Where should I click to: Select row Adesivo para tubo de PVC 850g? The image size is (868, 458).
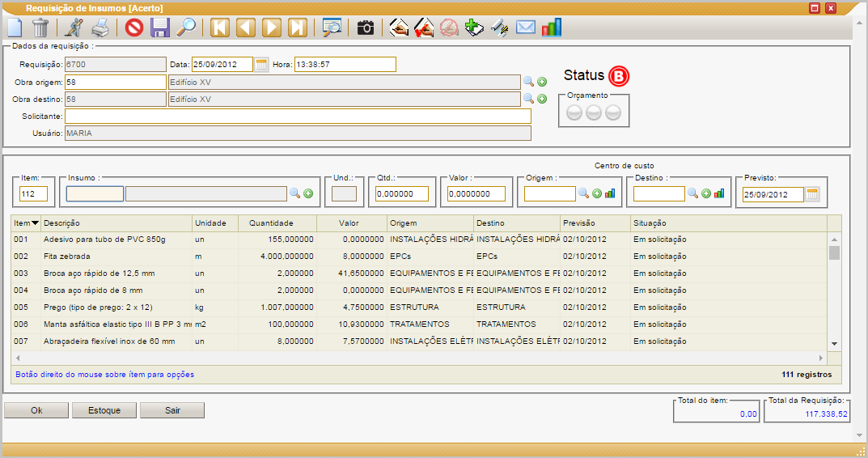pyautogui.click(x=419, y=240)
